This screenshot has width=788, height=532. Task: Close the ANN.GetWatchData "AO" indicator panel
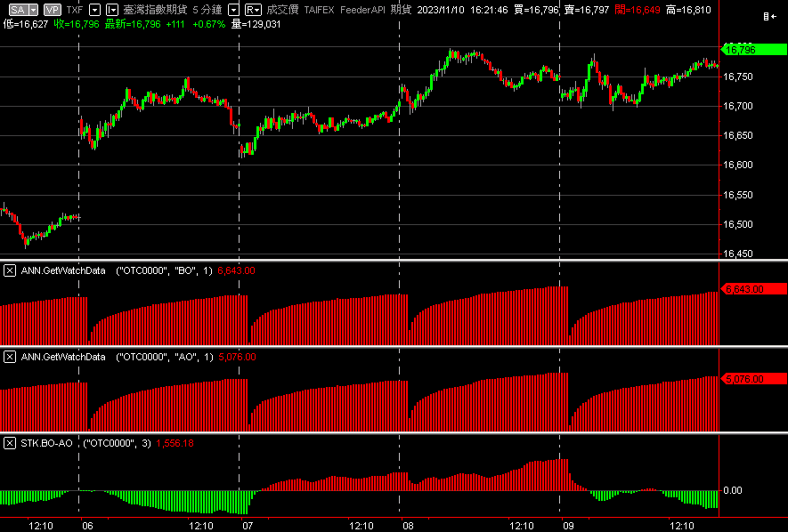[x=10, y=358]
